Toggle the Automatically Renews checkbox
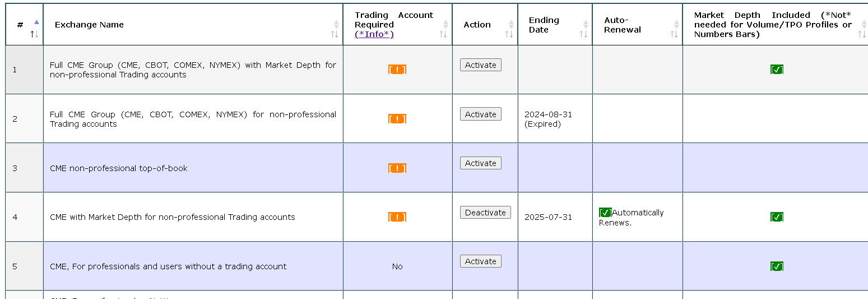 coord(605,213)
